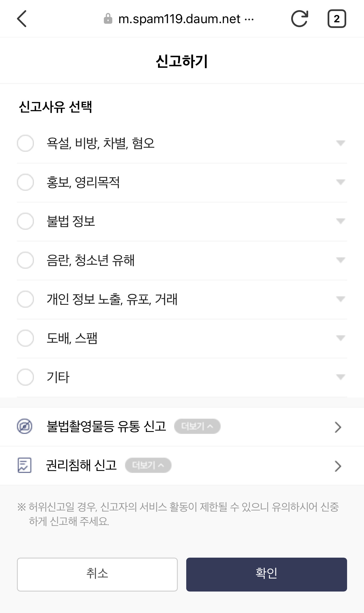This screenshot has width=364, height=613.
Task: Tap the lock icon beside the URL
Action: [x=108, y=19]
